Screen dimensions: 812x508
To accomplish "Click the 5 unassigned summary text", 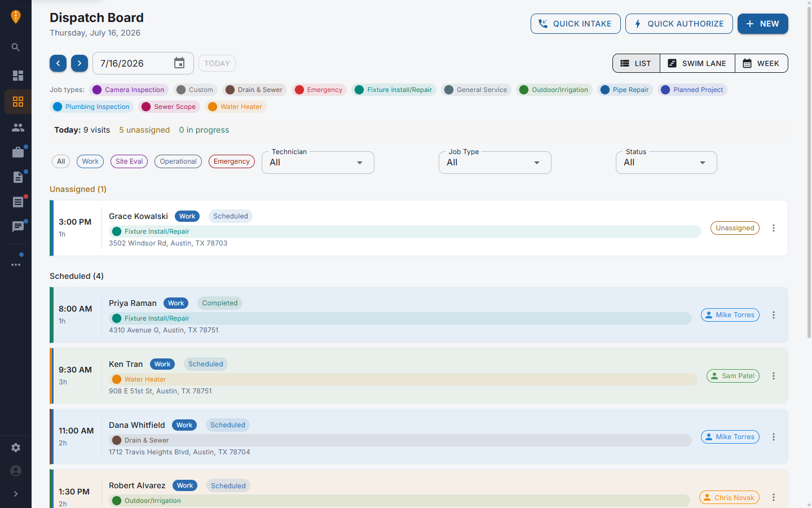I will tap(144, 130).
